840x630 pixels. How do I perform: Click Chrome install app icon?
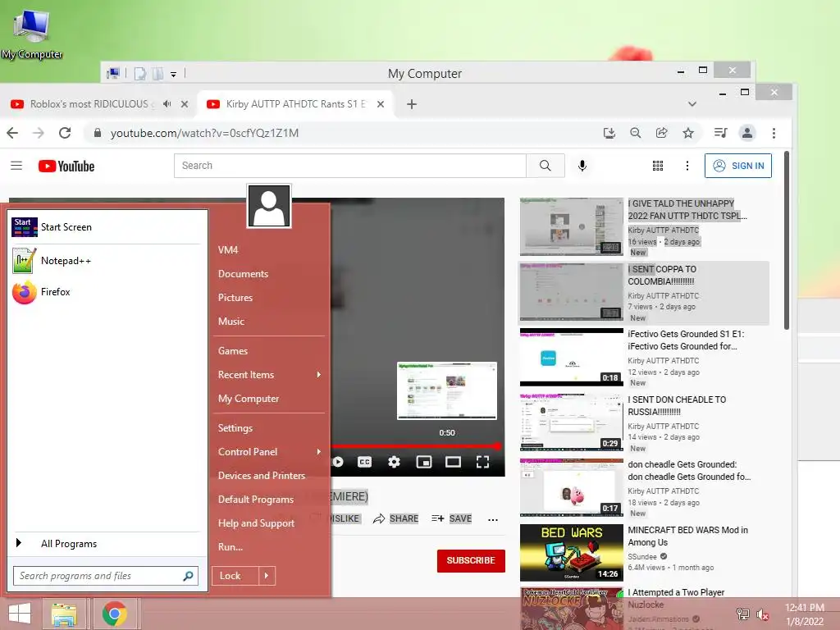point(609,133)
